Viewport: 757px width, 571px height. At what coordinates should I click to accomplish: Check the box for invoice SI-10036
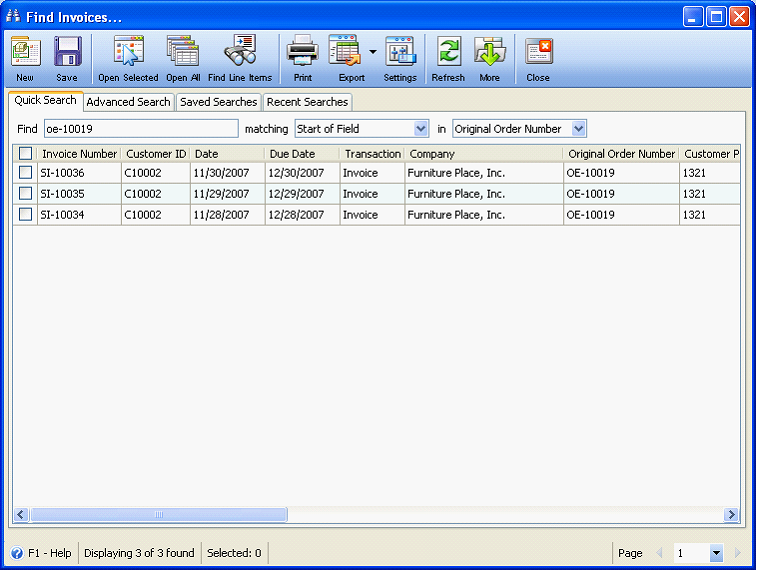[x=26, y=172]
